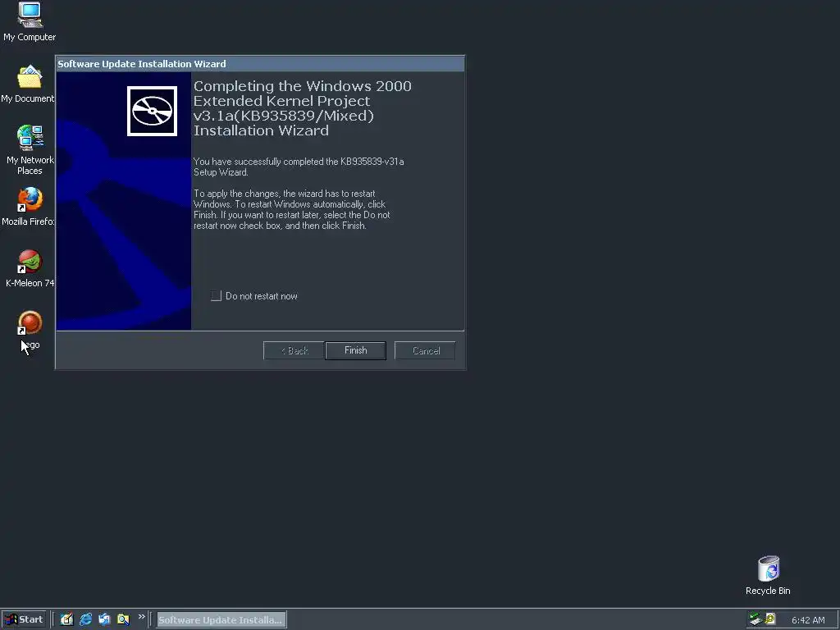
Task: Click the Back button in the wizard
Action: tap(294, 350)
